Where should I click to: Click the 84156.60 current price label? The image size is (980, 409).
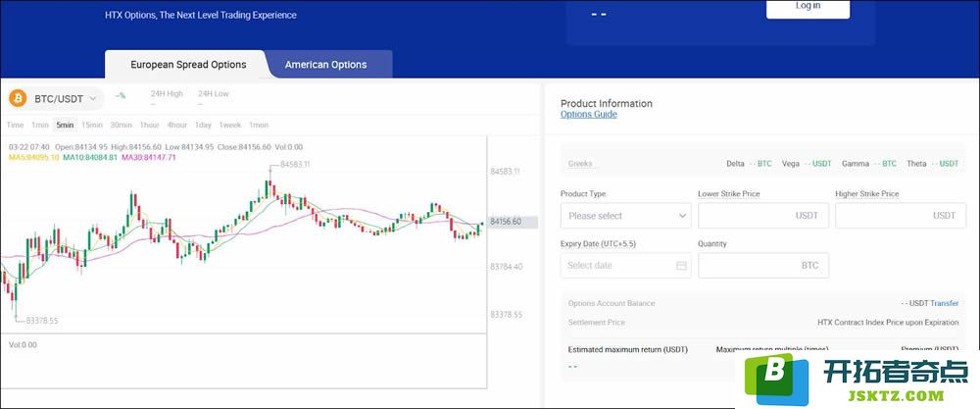coord(513,222)
